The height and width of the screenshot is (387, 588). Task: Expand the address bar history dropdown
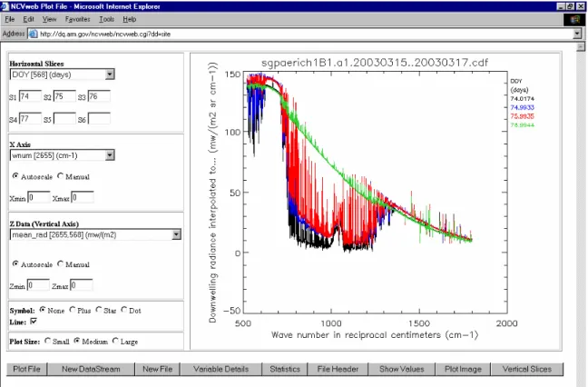pos(577,34)
